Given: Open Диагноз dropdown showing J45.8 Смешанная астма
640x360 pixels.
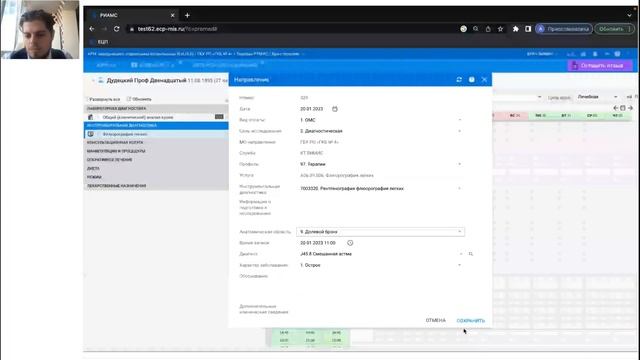Looking at the screenshot, I should (x=460, y=254).
